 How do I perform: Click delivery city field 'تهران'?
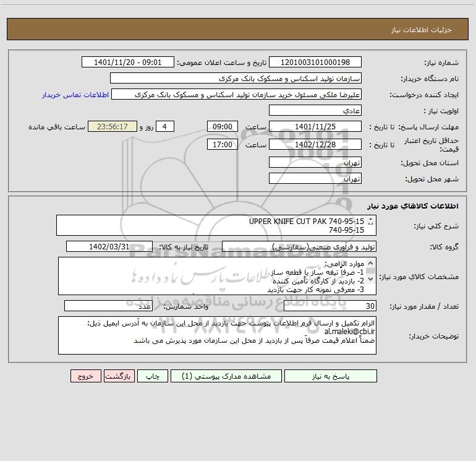[315, 178]
